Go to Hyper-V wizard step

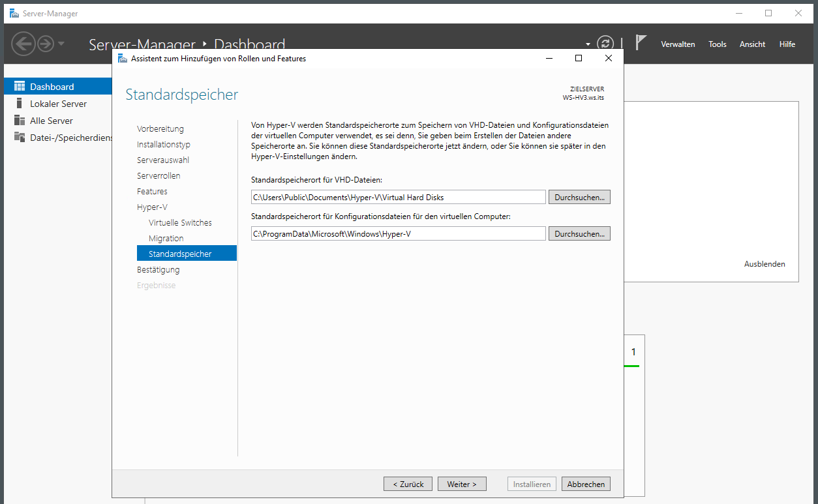point(152,207)
